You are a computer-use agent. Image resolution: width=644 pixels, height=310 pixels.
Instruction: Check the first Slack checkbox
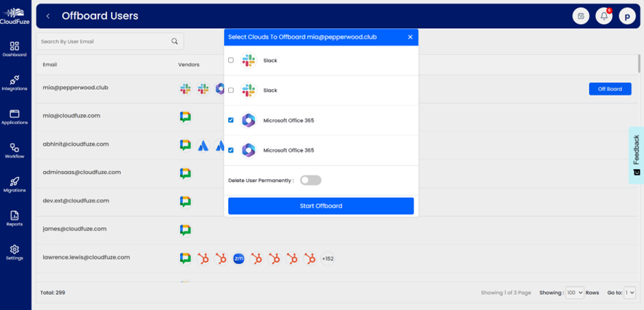[x=231, y=60]
